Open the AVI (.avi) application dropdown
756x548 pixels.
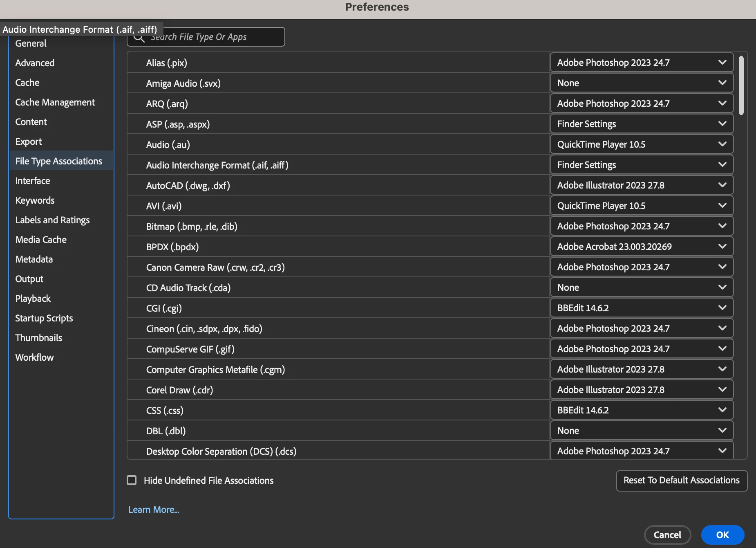tap(642, 206)
